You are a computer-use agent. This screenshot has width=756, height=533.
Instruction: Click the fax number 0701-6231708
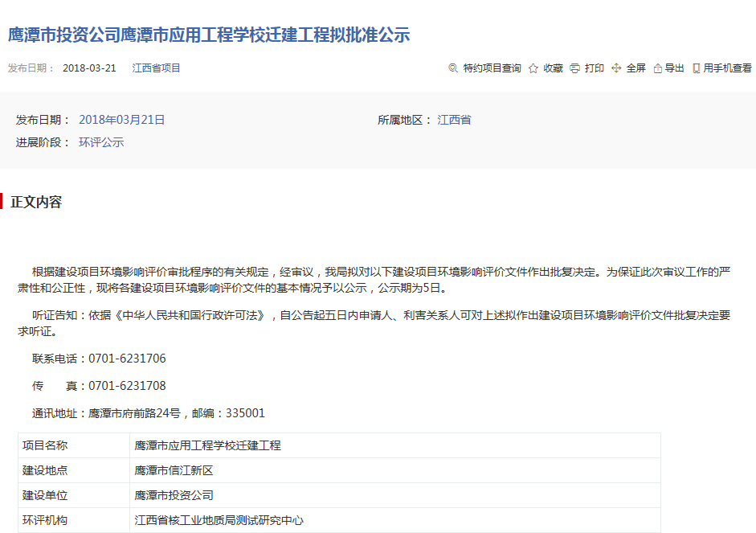click(x=127, y=386)
